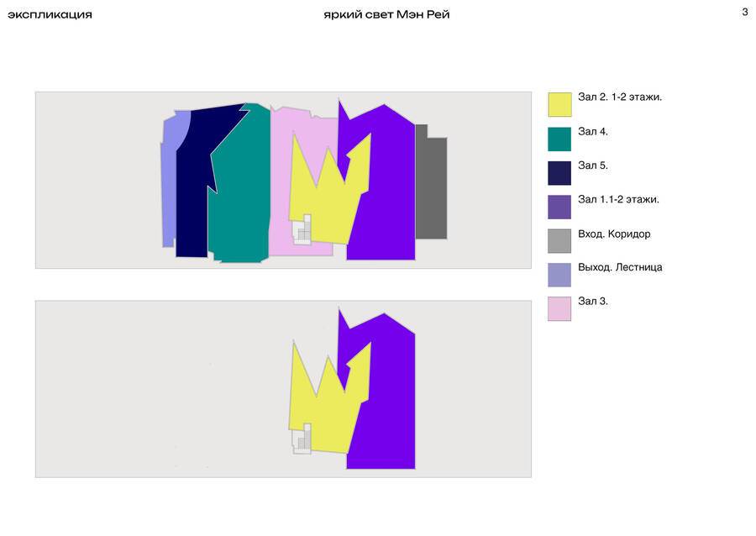
Task: Click the lavender Выход. Лестница legend swatch
Action: (x=559, y=275)
